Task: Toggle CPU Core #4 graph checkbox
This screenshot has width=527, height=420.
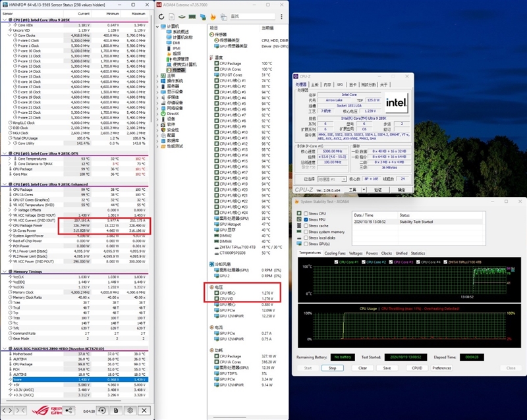Action: pos(418,262)
